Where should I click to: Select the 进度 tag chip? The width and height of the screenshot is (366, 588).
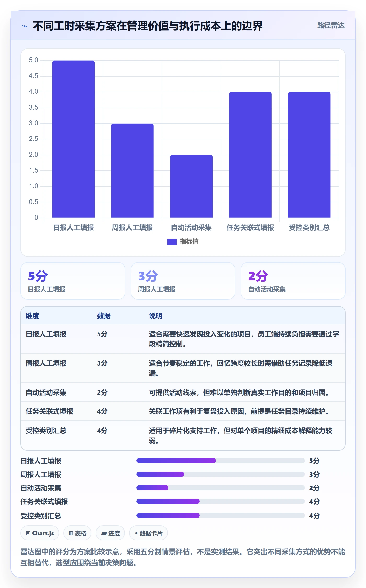110,533
